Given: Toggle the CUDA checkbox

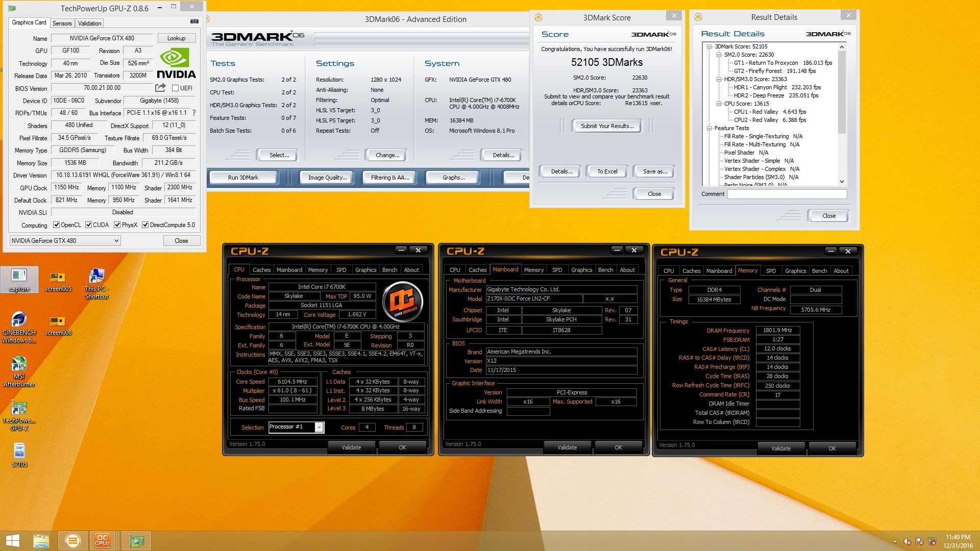Looking at the screenshot, I should [89, 225].
